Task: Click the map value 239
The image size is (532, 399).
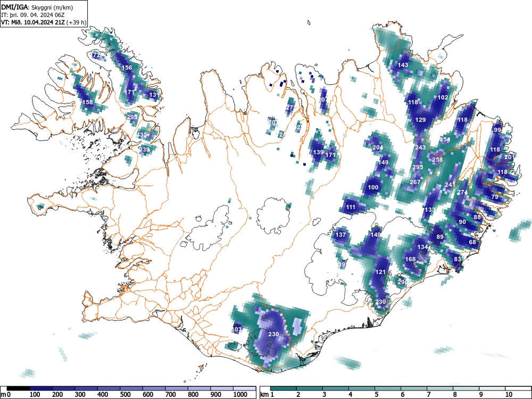Action: pyautogui.click(x=144, y=149)
